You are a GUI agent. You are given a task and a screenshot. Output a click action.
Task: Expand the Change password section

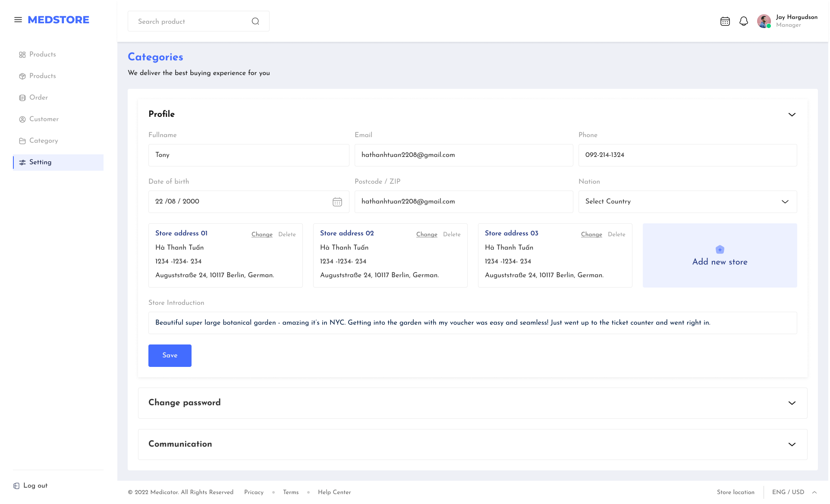coord(792,403)
